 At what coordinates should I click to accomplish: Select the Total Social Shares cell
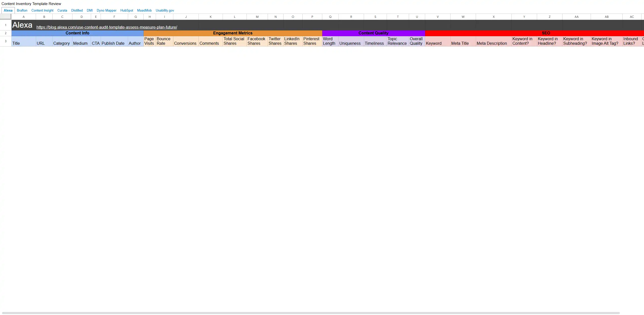pyautogui.click(x=235, y=41)
